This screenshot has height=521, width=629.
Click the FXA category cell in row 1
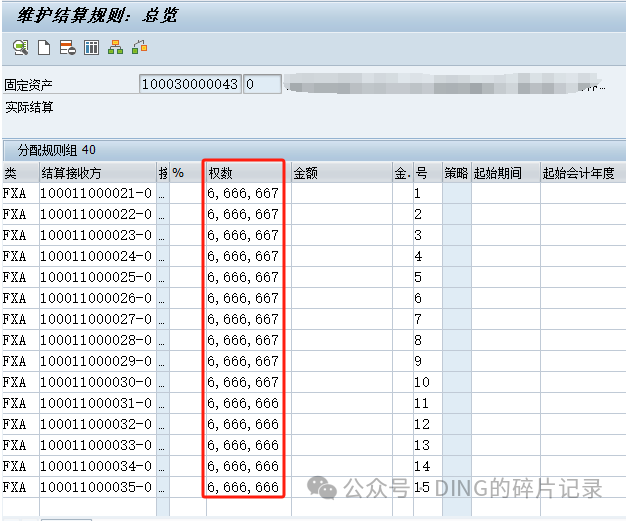click(x=21, y=193)
